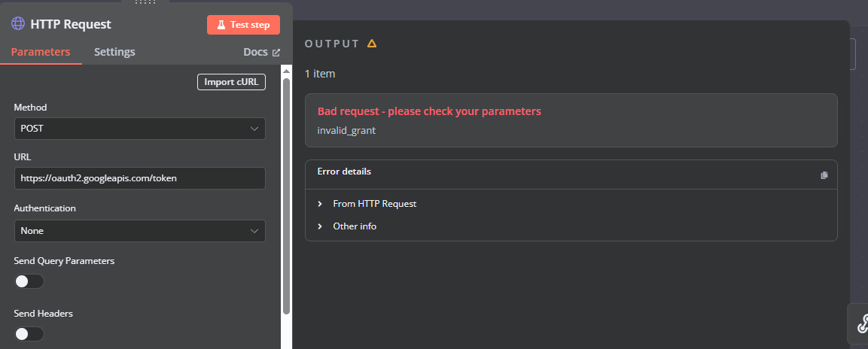
Task: Copy error details with the copy icon
Action: pyautogui.click(x=824, y=174)
